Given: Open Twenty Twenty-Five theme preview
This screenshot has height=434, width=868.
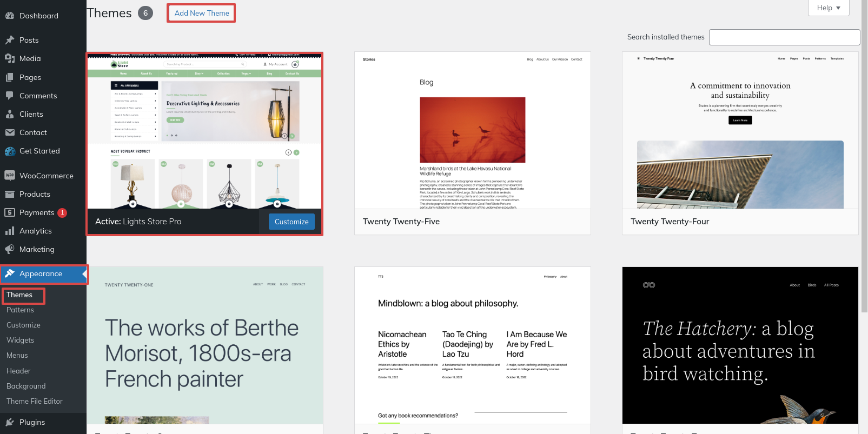Looking at the screenshot, I should [472, 130].
